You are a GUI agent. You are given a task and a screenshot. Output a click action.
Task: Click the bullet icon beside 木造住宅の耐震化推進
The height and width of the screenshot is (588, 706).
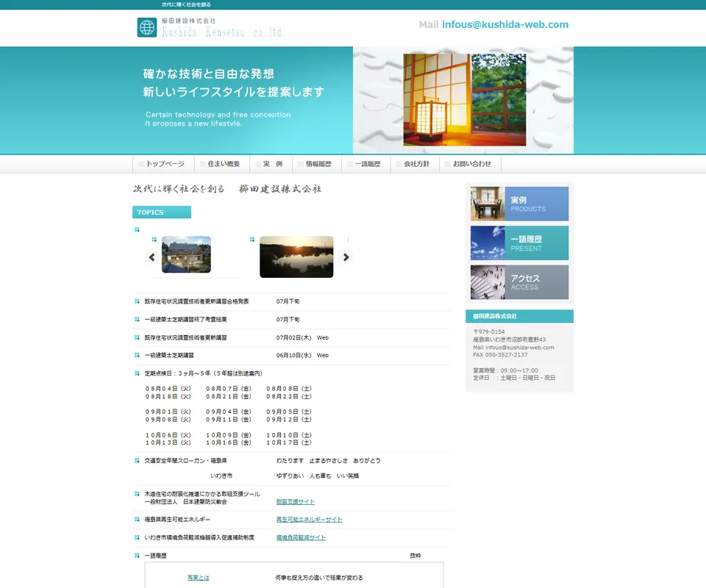tap(137, 493)
